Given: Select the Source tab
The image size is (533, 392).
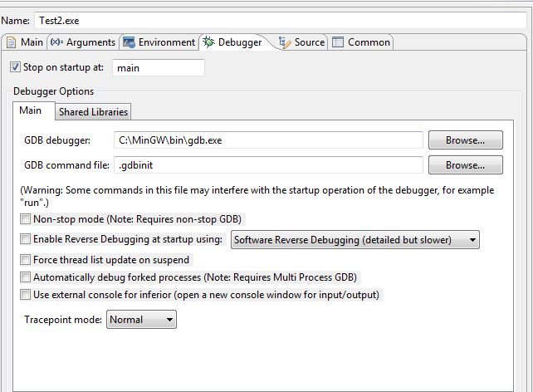Looking at the screenshot, I should click(302, 42).
